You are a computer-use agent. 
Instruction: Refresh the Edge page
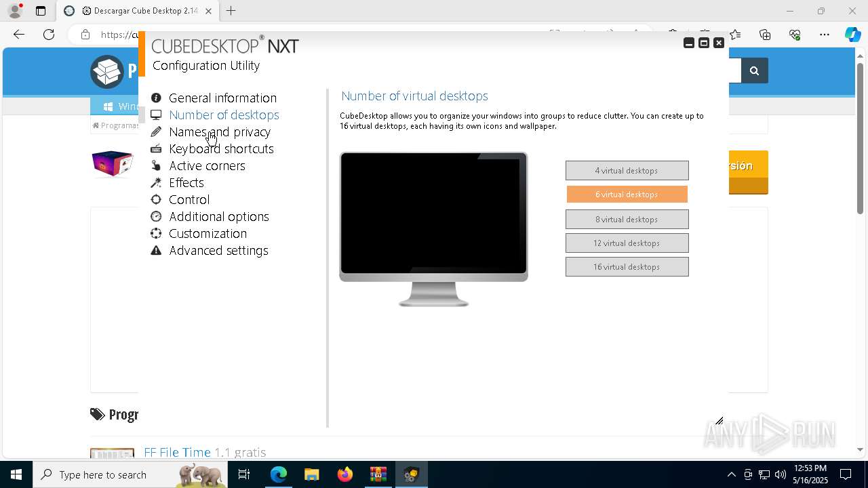coord(49,35)
